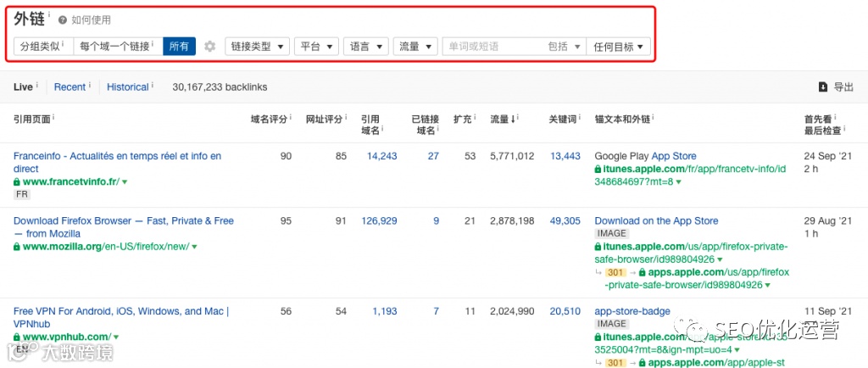The width and height of the screenshot is (868, 368).
Task: Open the 链接类型 dropdown
Action: point(258,47)
